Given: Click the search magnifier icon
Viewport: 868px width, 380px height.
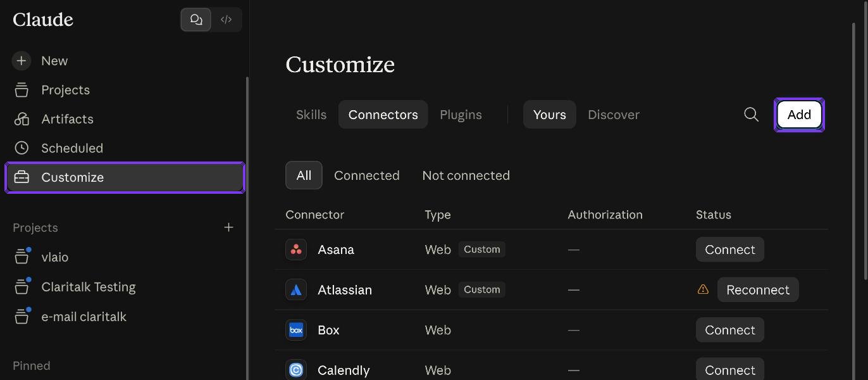Looking at the screenshot, I should pos(751,115).
